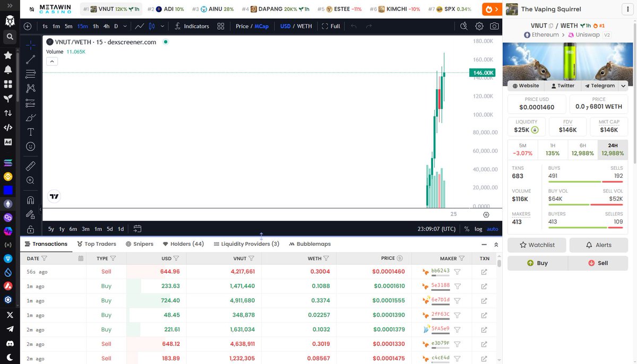The width and height of the screenshot is (637, 364).
Task: Open Indicators menu
Action: (192, 26)
